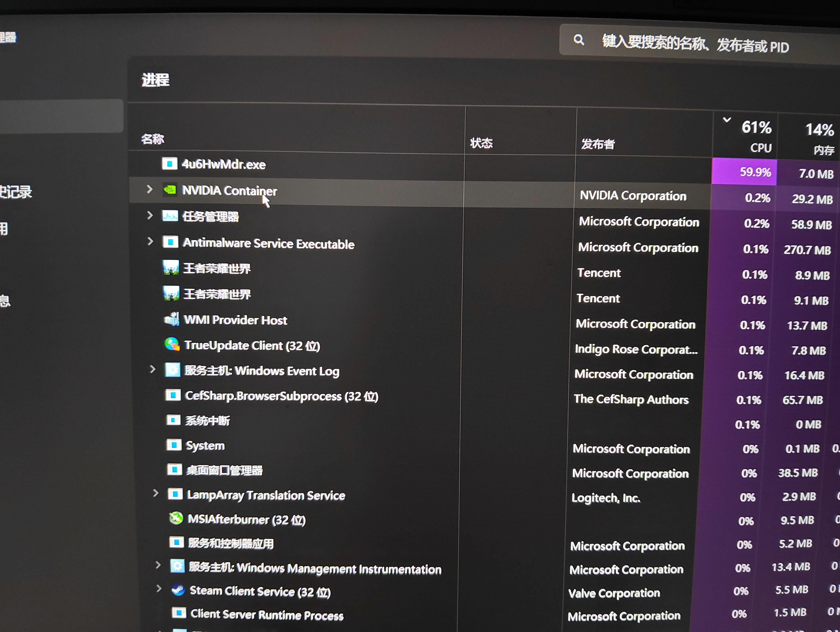Image resolution: width=840 pixels, height=632 pixels.
Task: Click the Client Server Runtime Process icon
Action: (x=178, y=613)
